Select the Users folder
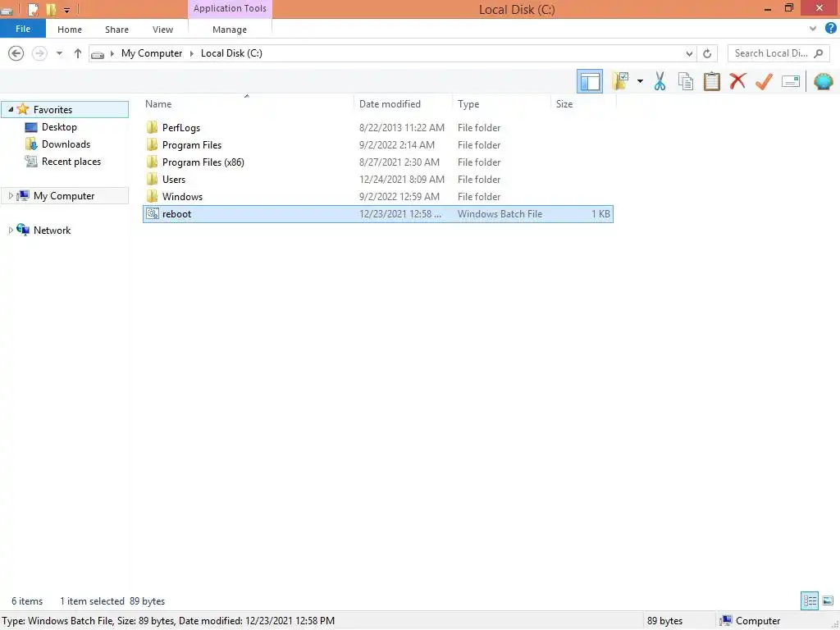The height and width of the screenshot is (630, 840). (377, 179)
